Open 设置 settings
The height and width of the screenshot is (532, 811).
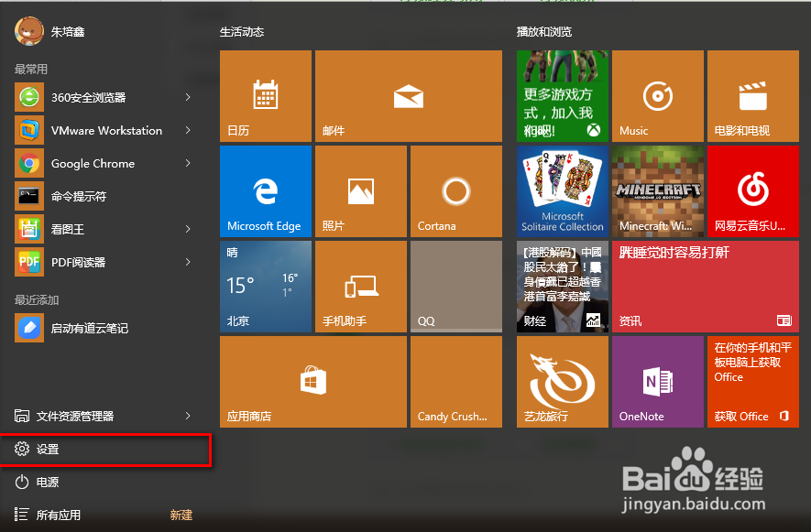(x=105, y=450)
